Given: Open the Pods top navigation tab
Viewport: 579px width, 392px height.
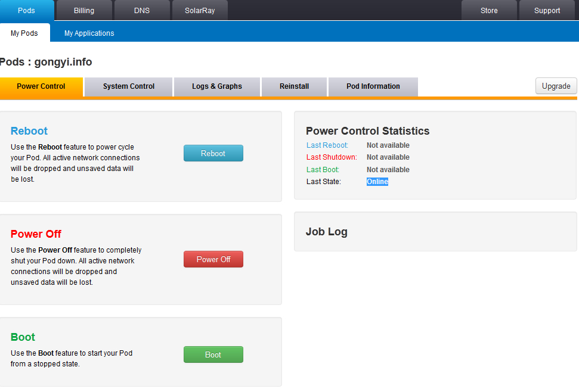Looking at the screenshot, I should (26, 10).
